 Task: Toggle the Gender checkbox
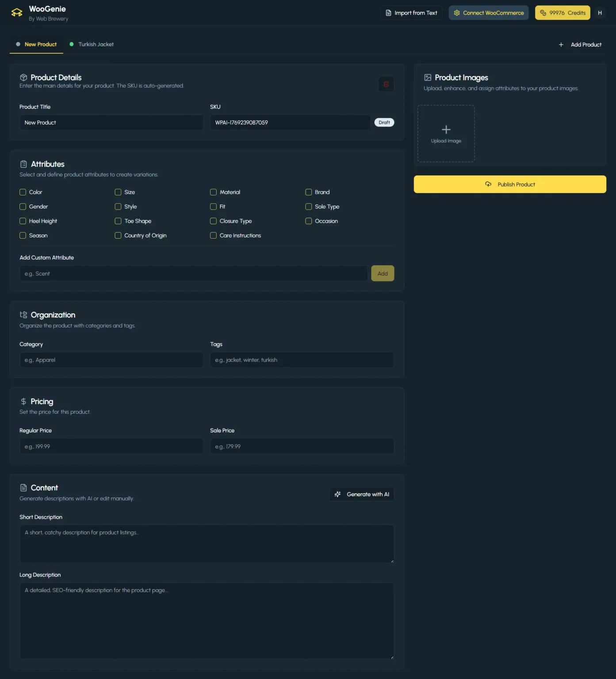pos(23,206)
